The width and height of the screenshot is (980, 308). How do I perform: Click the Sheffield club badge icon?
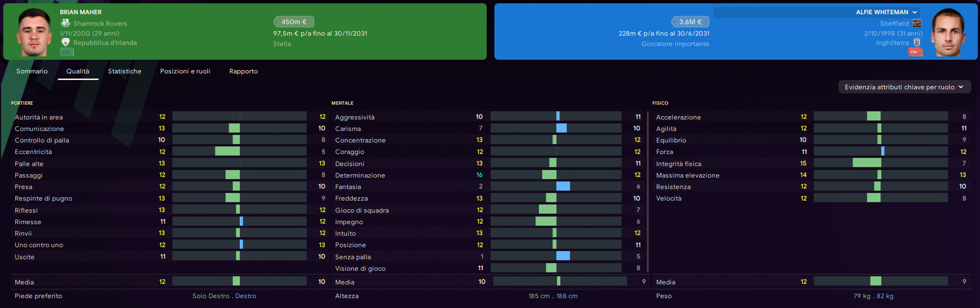tap(917, 23)
